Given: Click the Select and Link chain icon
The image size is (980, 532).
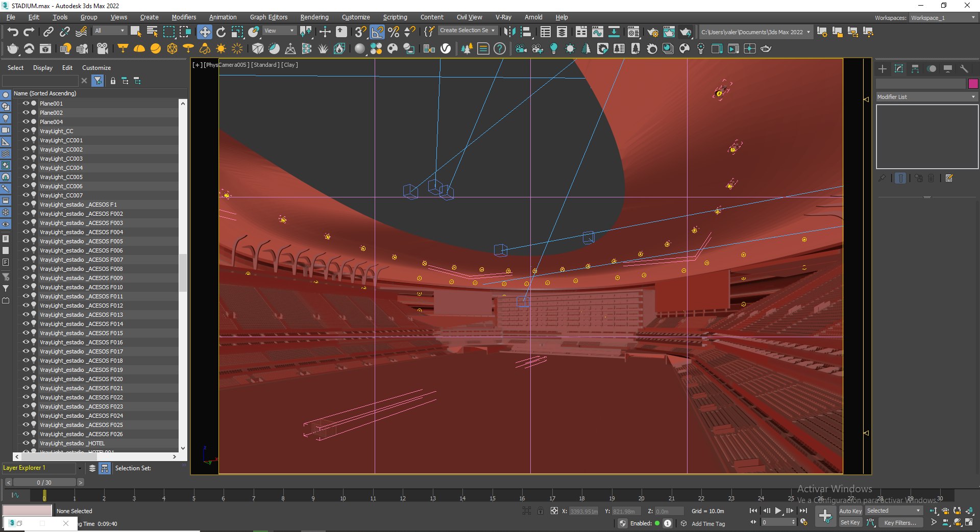Looking at the screenshot, I should pyautogui.click(x=48, y=32).
